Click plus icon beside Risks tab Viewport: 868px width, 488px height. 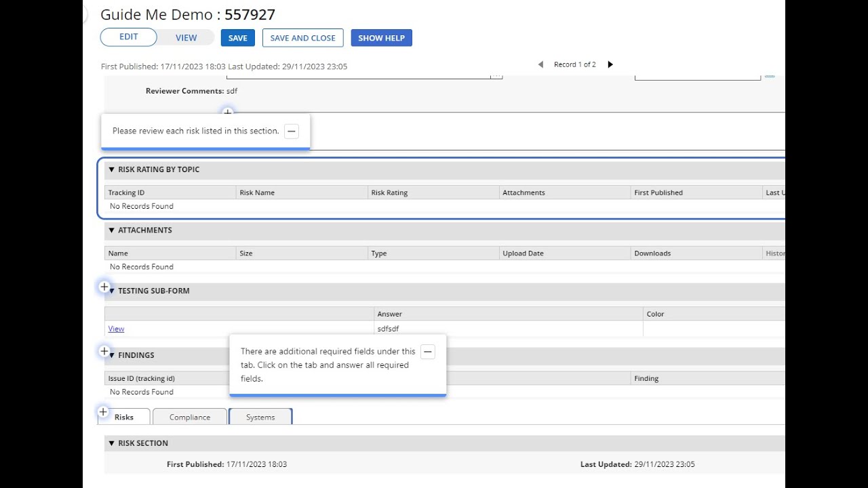click(103, 411)
